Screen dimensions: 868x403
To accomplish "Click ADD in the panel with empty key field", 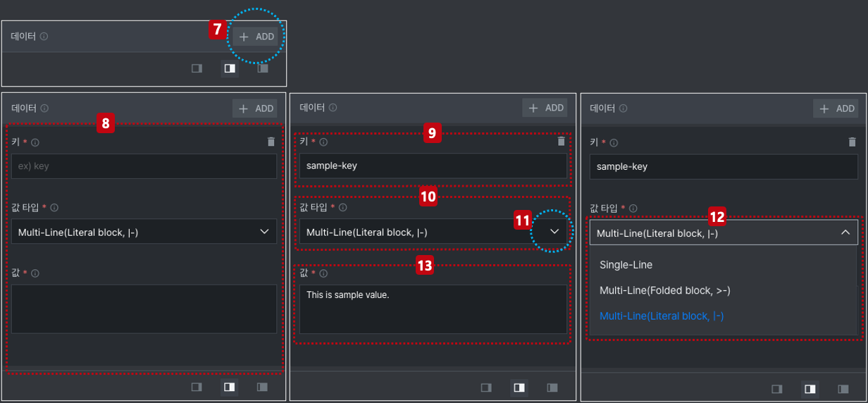I will [256, 108].
